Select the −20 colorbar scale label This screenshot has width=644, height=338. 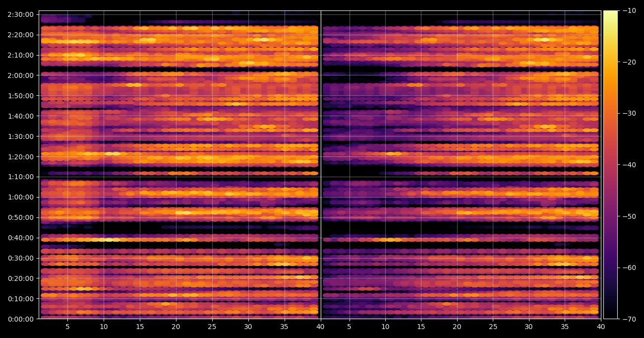[x=630, y=62]
